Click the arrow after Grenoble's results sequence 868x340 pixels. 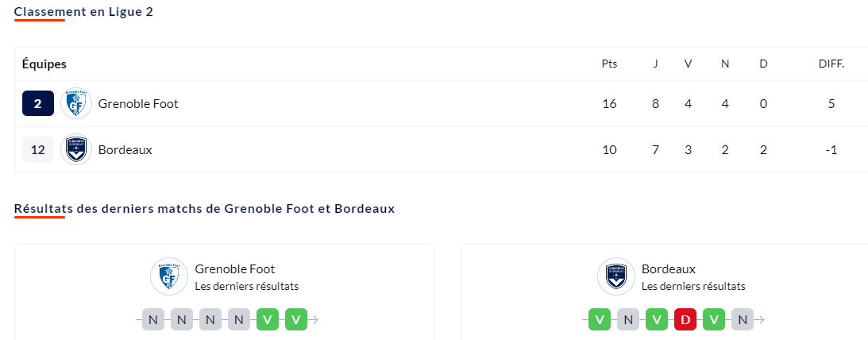[314, 319]
